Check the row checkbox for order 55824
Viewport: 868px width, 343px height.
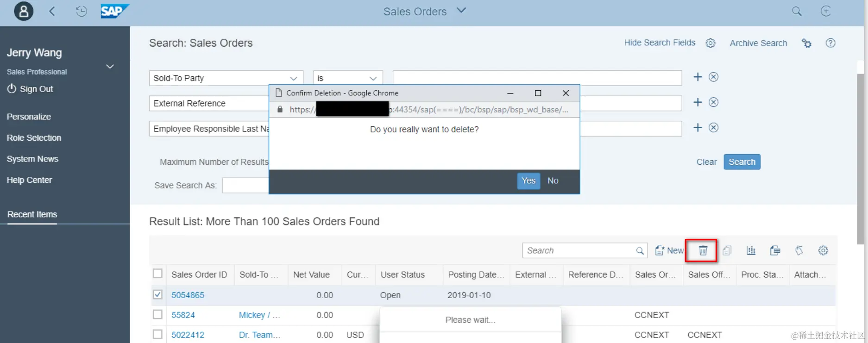(157, 315)
